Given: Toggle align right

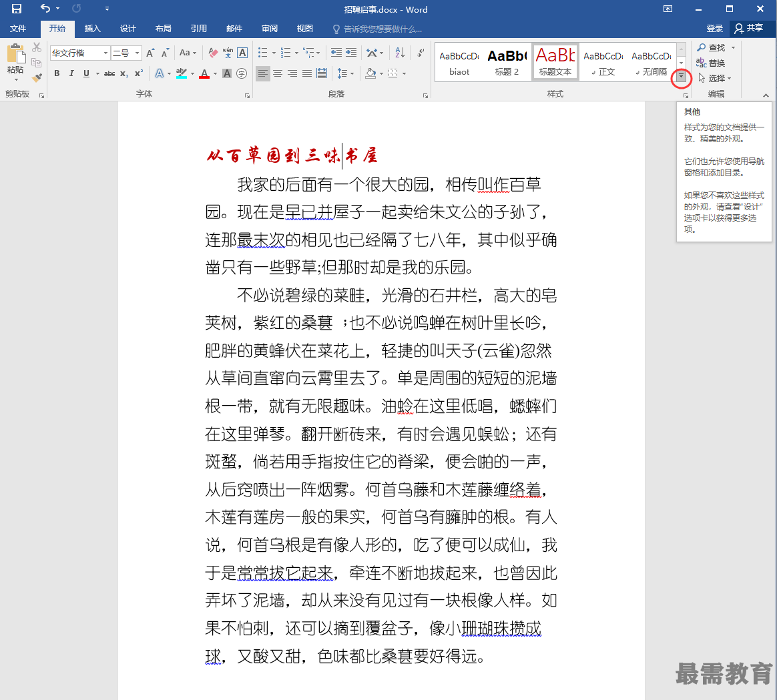Looking at the screenshot, I should point(292,73).
